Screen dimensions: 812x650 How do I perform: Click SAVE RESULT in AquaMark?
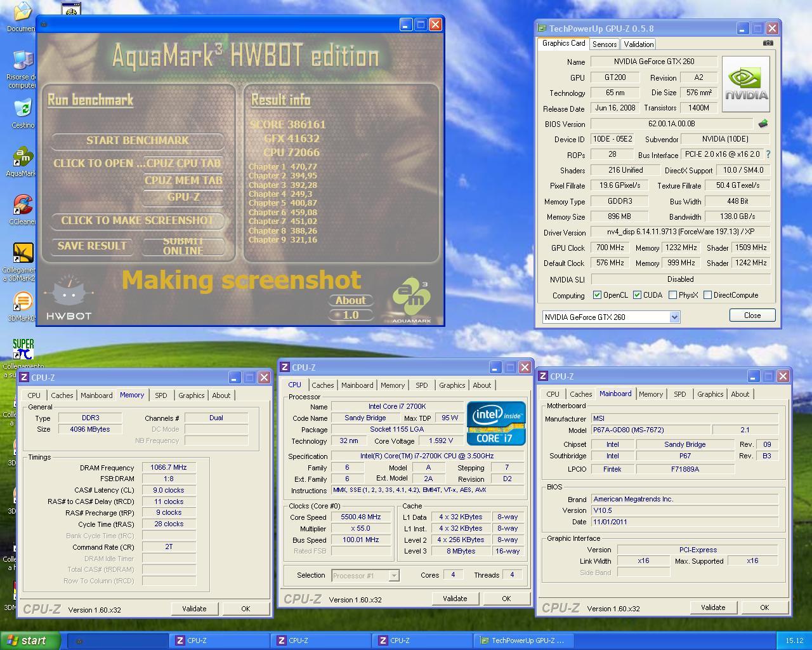tap(92, 246)
